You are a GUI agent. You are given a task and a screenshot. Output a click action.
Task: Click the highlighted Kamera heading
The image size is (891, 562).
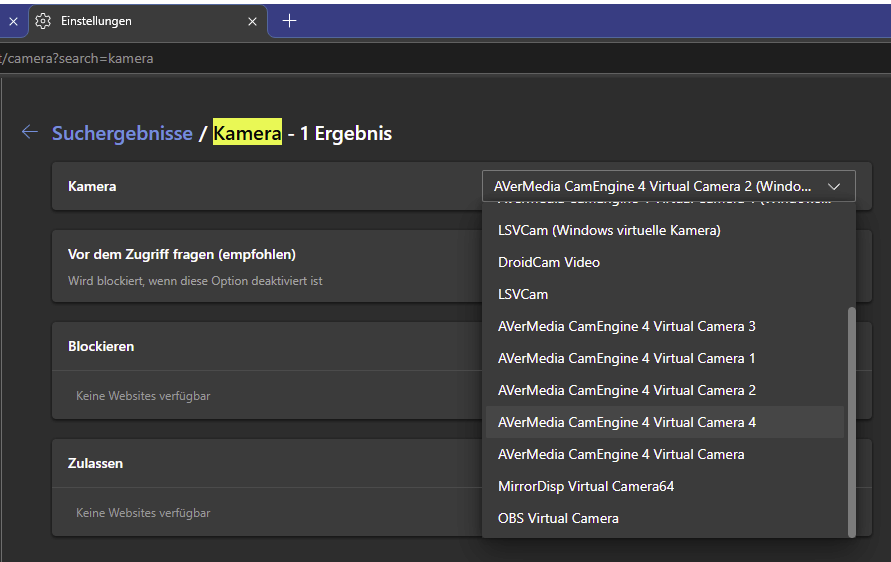click(x=247, y=132)
